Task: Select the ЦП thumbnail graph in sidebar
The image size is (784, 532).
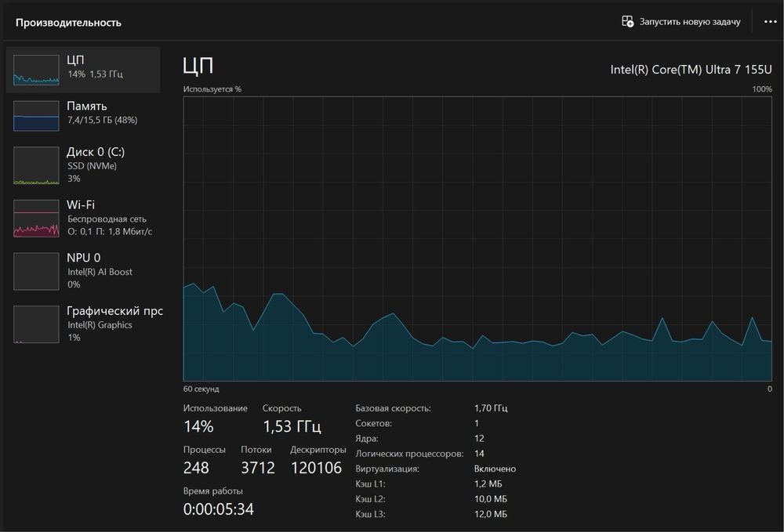Action: [36, 70]
